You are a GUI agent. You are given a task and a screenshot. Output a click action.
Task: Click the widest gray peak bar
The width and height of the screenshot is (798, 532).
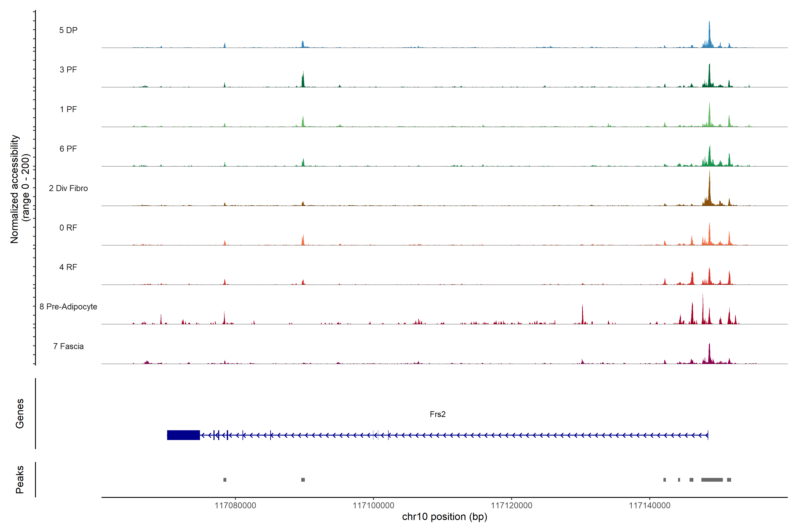pyautogui.click(x=712, y=480)
